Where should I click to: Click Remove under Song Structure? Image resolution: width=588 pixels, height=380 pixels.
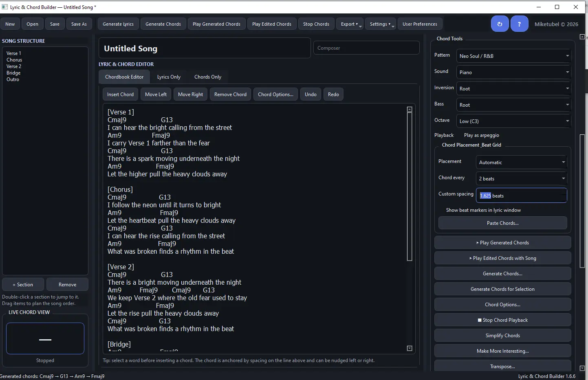pos(68,285)
